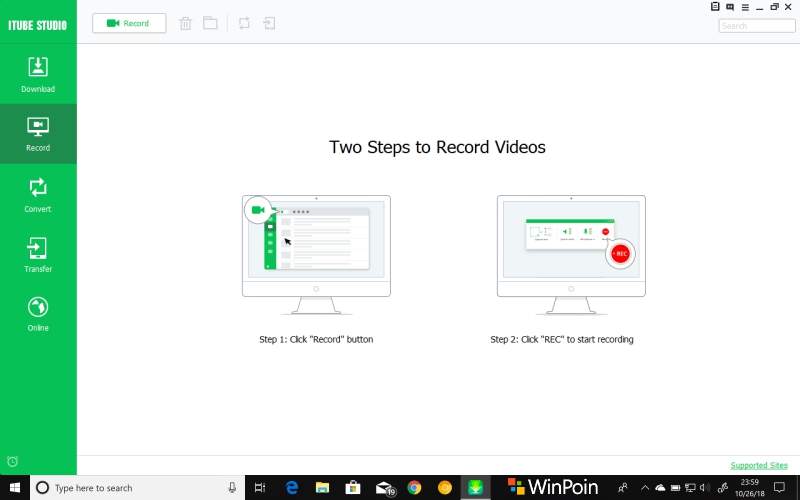Open the Transfer section

click(38, 254)
